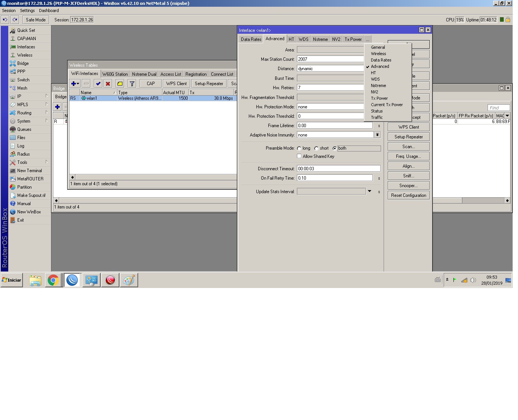518x420 pixels.
Task: Click the Reset Configuration button
Action: click(409, 195)
